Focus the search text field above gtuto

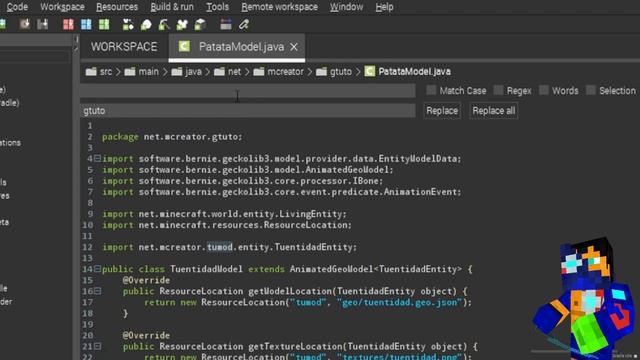pos(247,91)
